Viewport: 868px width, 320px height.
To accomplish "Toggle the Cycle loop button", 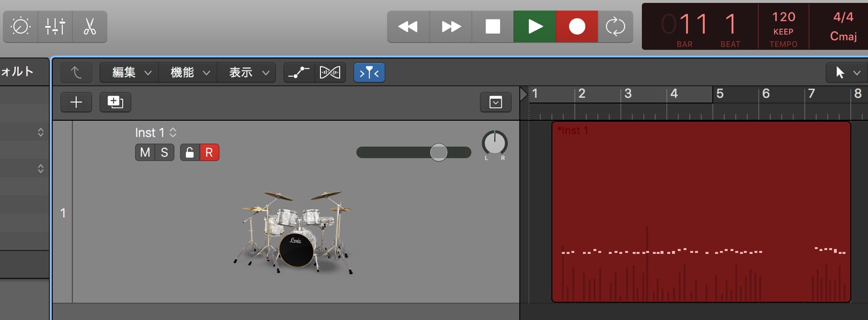I will pyautogui.click(x=615, y=26).
